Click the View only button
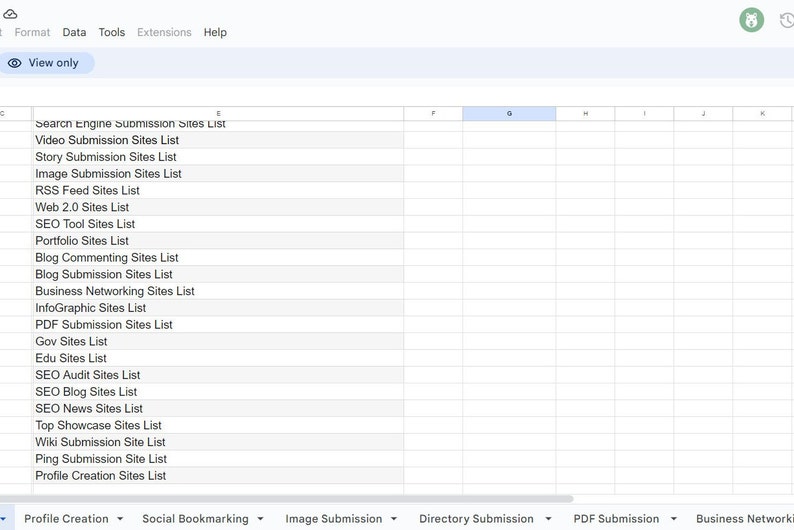This screenshot has width=794, height=530. (43, 63)
